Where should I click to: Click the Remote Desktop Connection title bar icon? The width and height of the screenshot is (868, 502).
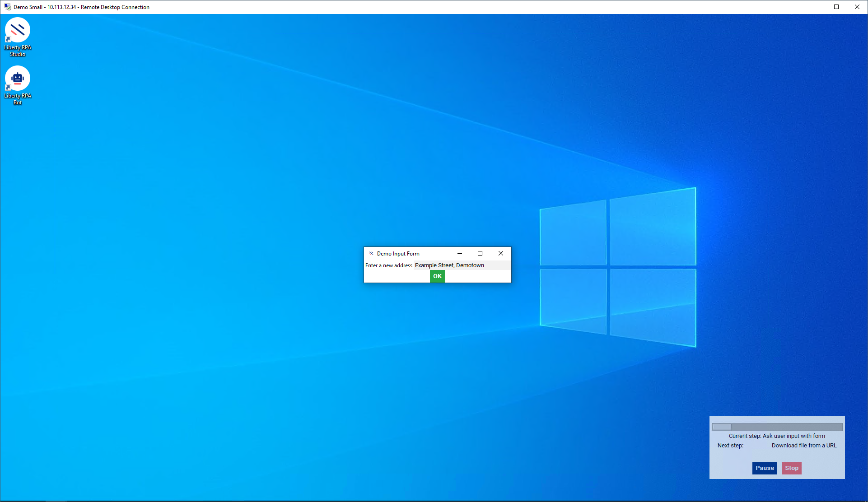[8, 7]
